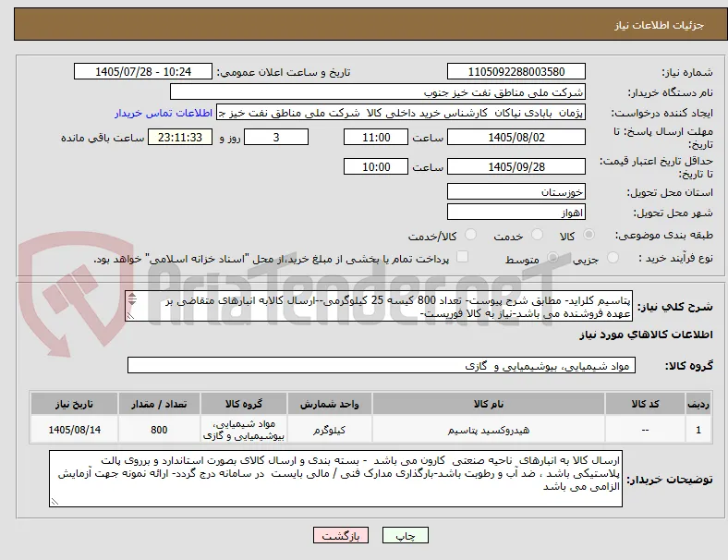Screen dimensions: 728x560
Task: Click the resize handle of buyer notes box
Action: tap(55, 502)
